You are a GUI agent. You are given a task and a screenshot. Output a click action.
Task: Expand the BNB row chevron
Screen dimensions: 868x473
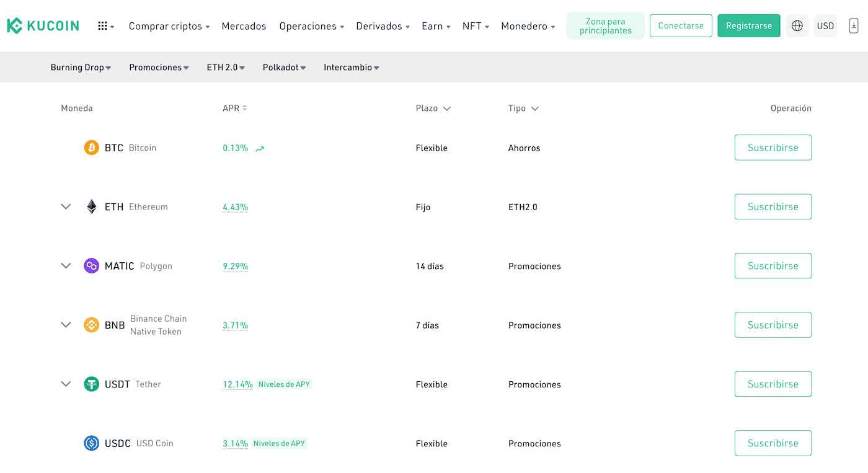pyautogui.click(x=66, y=324)
